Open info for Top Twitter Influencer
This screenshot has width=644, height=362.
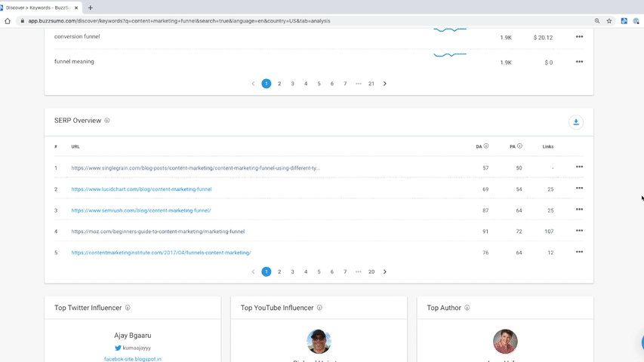(x=128, y=308)
